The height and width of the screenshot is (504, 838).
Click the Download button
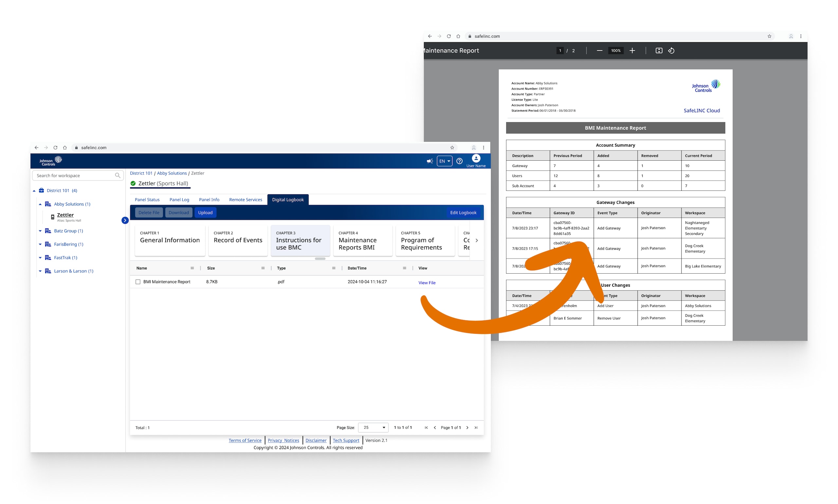[x=179, y=213]
